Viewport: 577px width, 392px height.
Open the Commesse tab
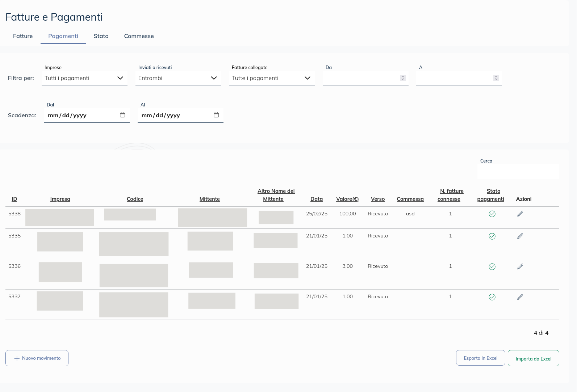139,36
